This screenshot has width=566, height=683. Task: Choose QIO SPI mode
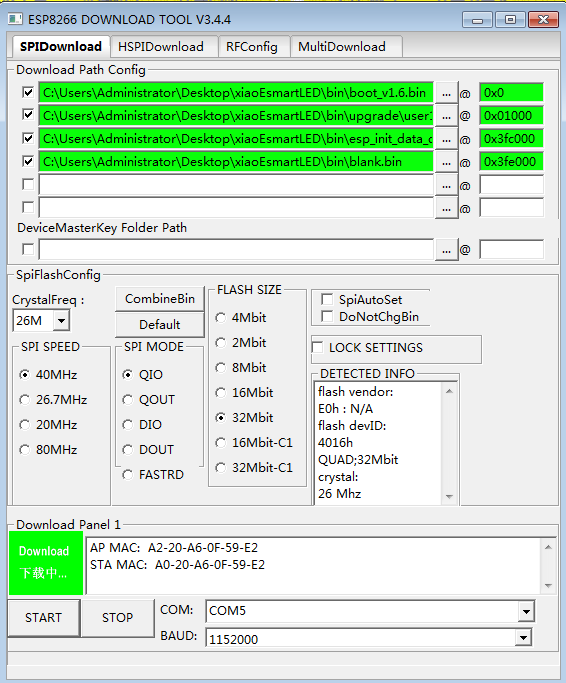click(128, 375)
